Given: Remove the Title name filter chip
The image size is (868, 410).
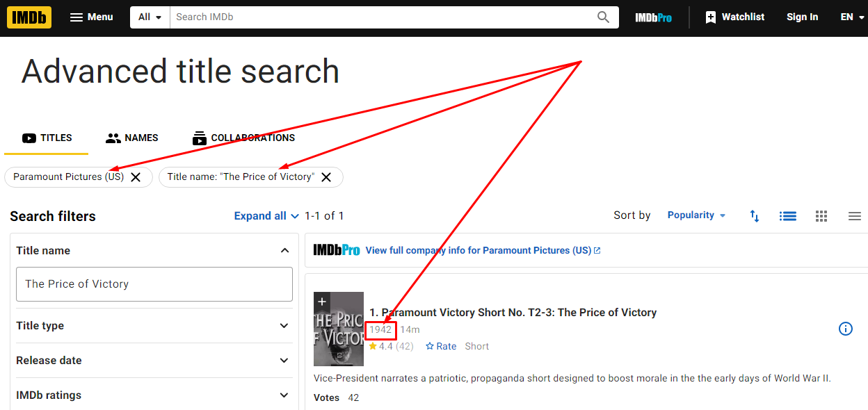Looking at the screenshot, I should pos(326,177).
